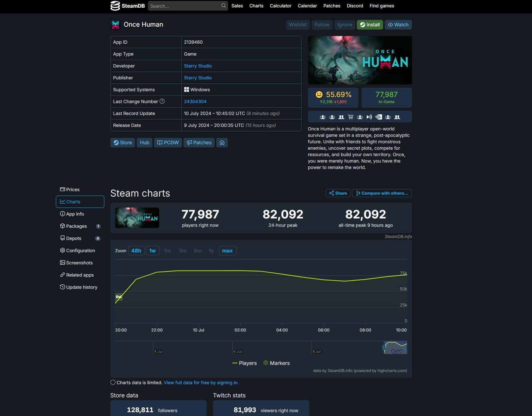Select the 48h zoom range
The image size is (532, 416).
point(136,251)
